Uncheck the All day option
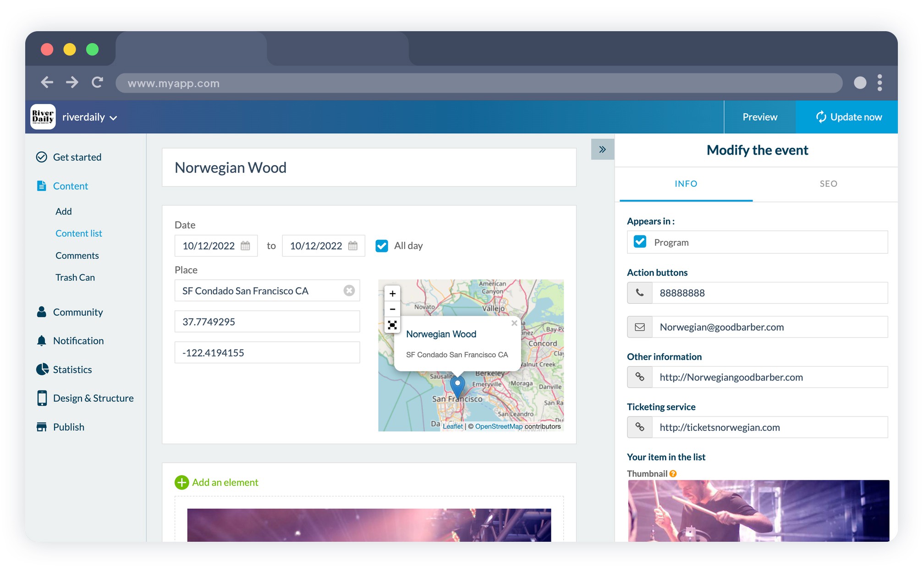This screenshot has width=924, height=578. (381, 246)
